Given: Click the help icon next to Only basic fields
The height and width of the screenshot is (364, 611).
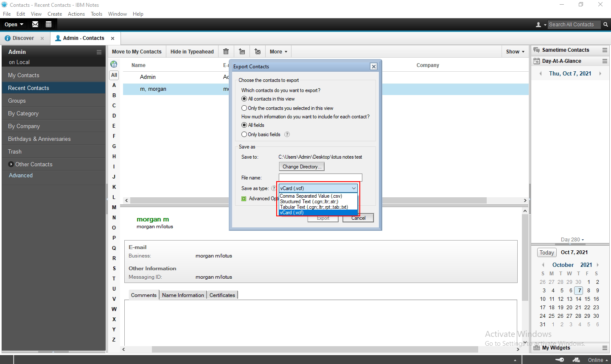Looking at the screenshot, I should [287, 134].
